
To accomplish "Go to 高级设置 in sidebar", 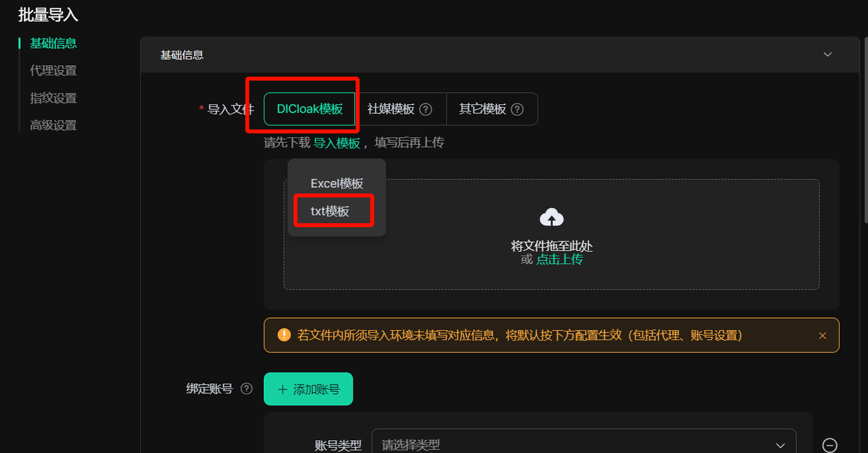I will click(x=53, y=125).
